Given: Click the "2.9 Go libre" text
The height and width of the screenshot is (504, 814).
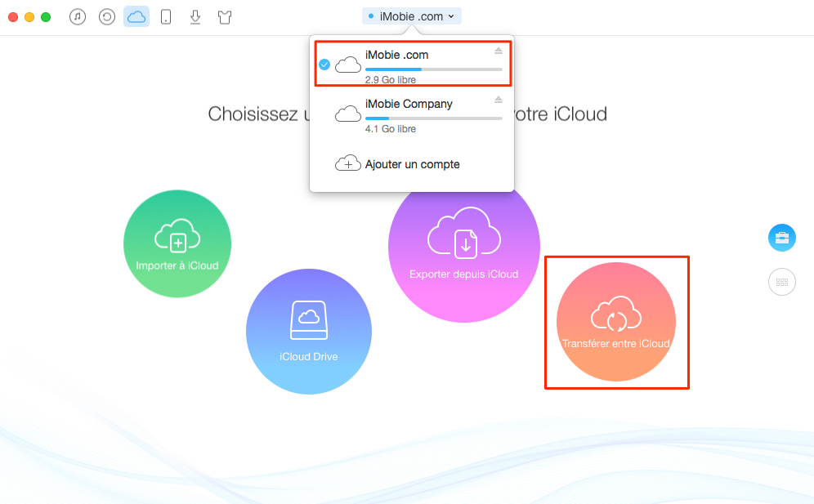Looking at the screenshot, I should coord(391,80).
